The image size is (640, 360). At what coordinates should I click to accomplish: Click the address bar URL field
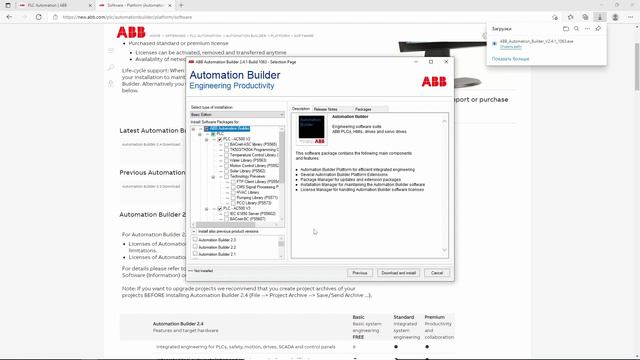point(302,17)
